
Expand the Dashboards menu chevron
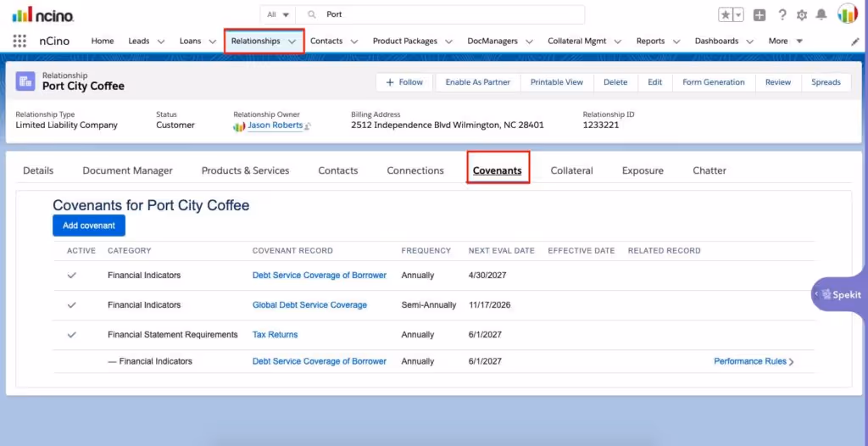coord(749,42)
